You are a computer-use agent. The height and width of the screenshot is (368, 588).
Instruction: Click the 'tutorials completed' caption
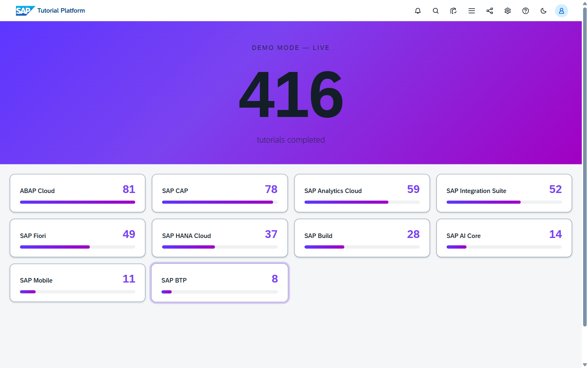291,140
